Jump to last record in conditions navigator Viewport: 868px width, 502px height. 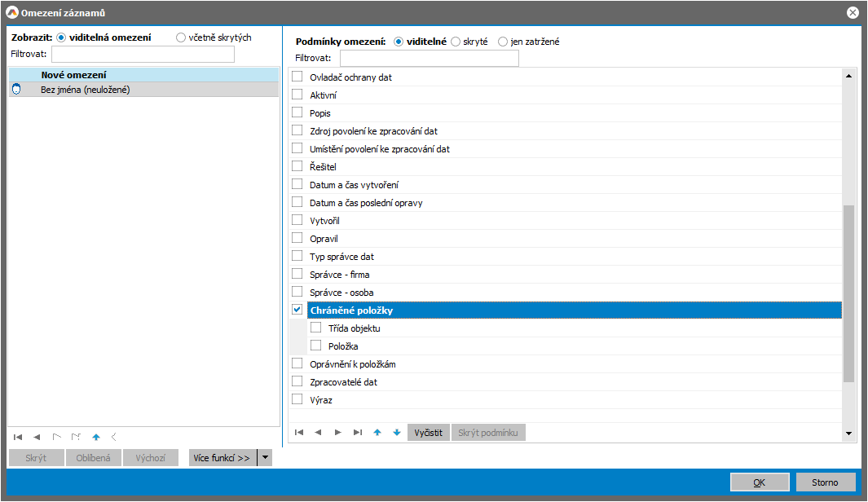[357, 433]
